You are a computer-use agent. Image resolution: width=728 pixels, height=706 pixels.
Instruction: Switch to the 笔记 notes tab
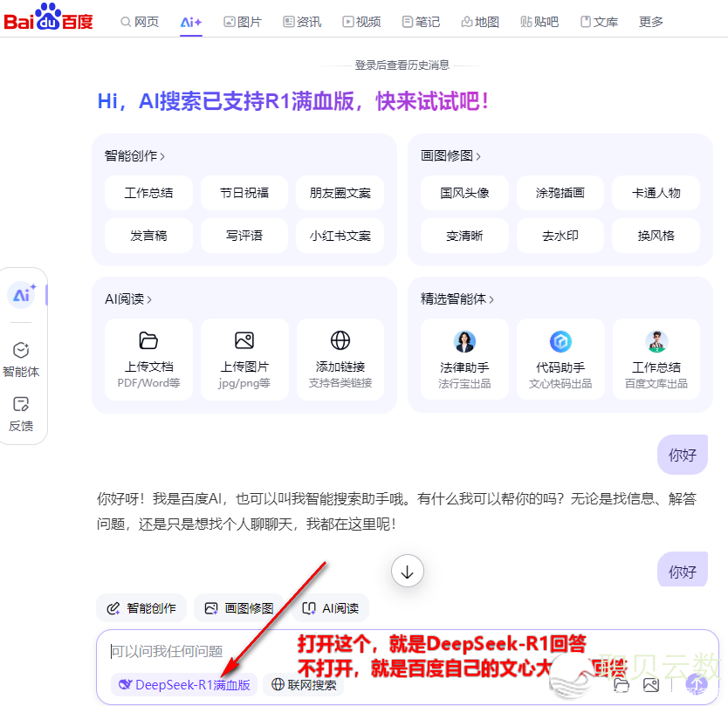pyautogui.click(x=421, y=22)
